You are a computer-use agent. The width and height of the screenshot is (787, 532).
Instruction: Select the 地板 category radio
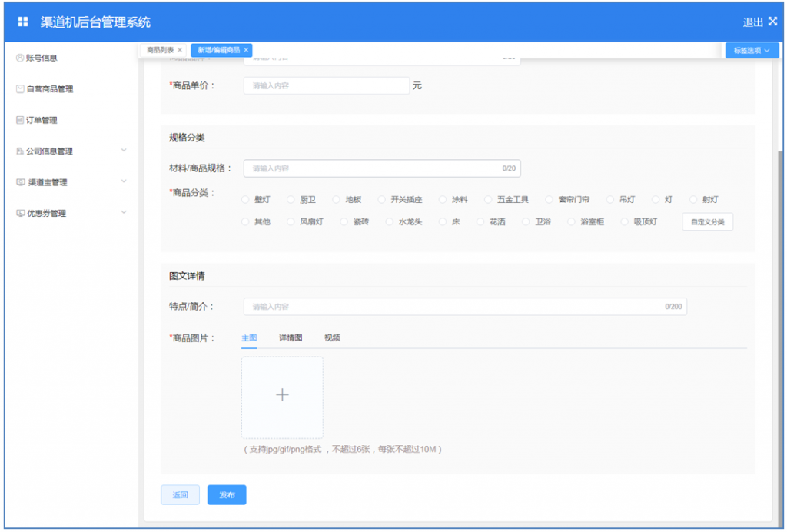pyautogui.click(x=337, y=200)
